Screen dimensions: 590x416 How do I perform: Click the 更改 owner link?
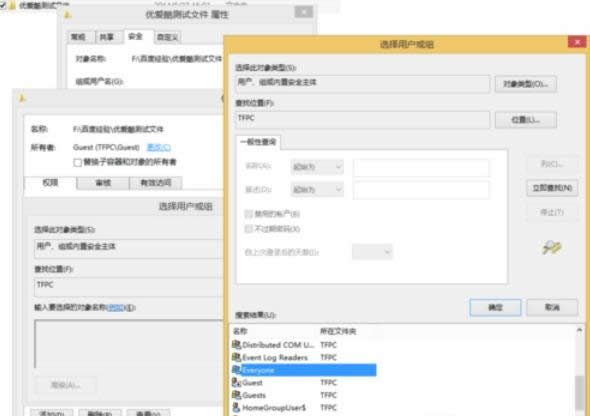pos(159,147)
